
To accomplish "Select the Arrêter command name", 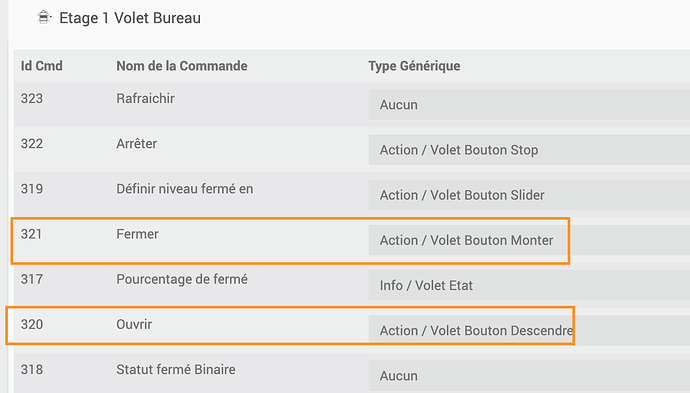I will click(x=136, y=143).
